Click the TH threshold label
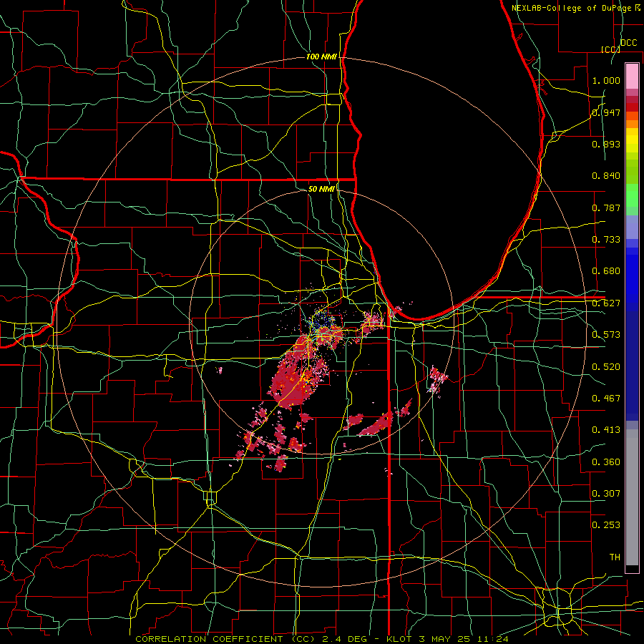The image size is (644, 644). point(615,557)
